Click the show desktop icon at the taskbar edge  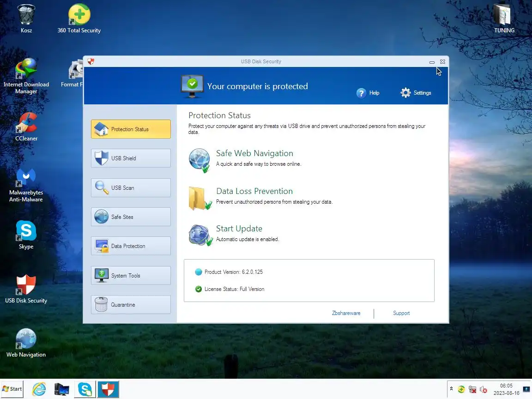click(x=526, y=389)
